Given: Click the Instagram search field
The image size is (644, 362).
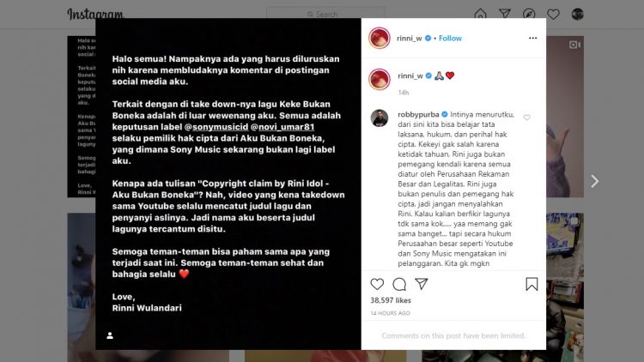Looking at the screenshot, I should pyautogui.click(x=325, y=14).
